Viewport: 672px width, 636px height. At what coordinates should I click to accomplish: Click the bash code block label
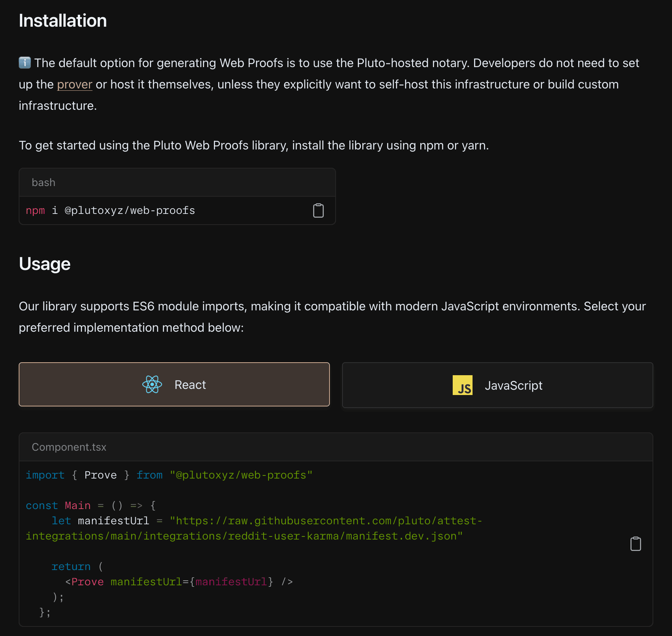pos(43,183)
